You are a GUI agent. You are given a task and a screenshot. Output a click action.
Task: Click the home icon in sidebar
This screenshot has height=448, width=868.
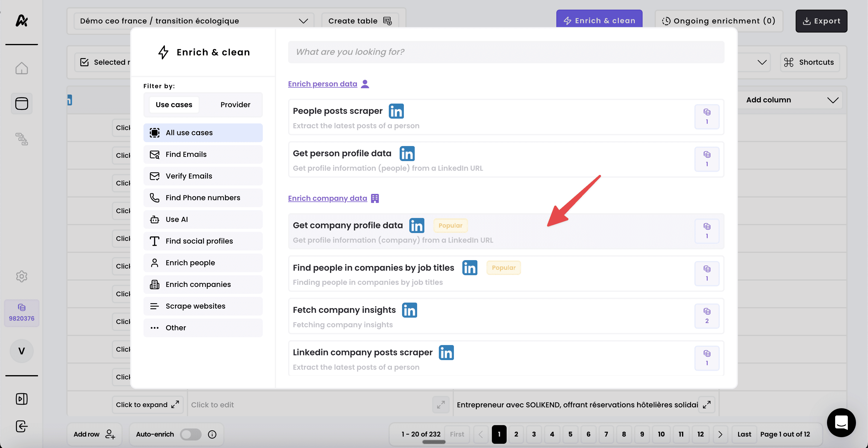click(x=22, y=68)
